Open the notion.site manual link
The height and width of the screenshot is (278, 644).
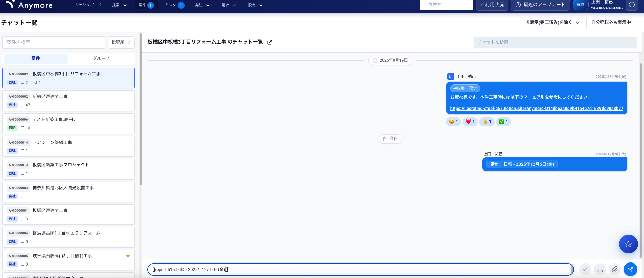tap(537, 109)
